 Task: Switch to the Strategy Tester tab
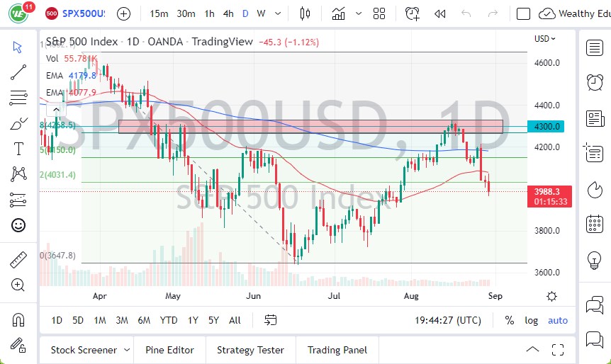[x=250, y=350]
